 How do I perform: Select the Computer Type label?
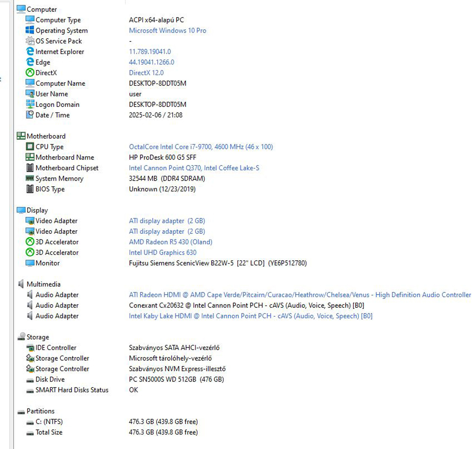(x=58, y=20)
